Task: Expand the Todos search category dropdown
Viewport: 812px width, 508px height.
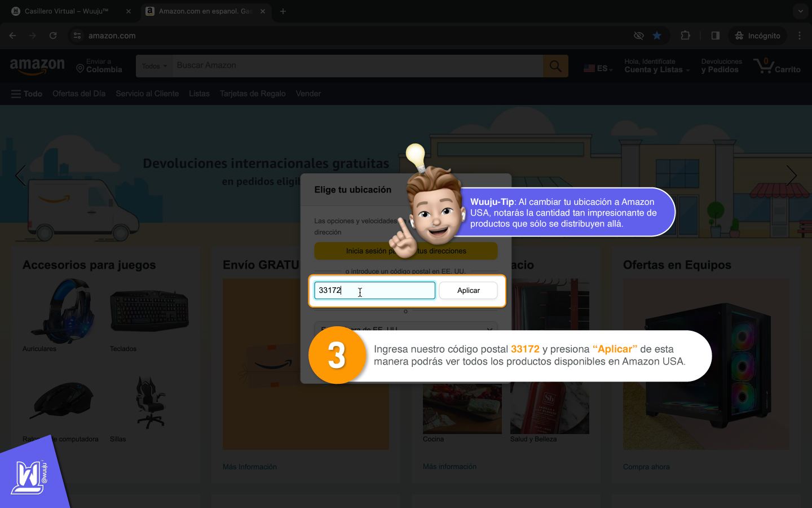Action: click(154, 66)
